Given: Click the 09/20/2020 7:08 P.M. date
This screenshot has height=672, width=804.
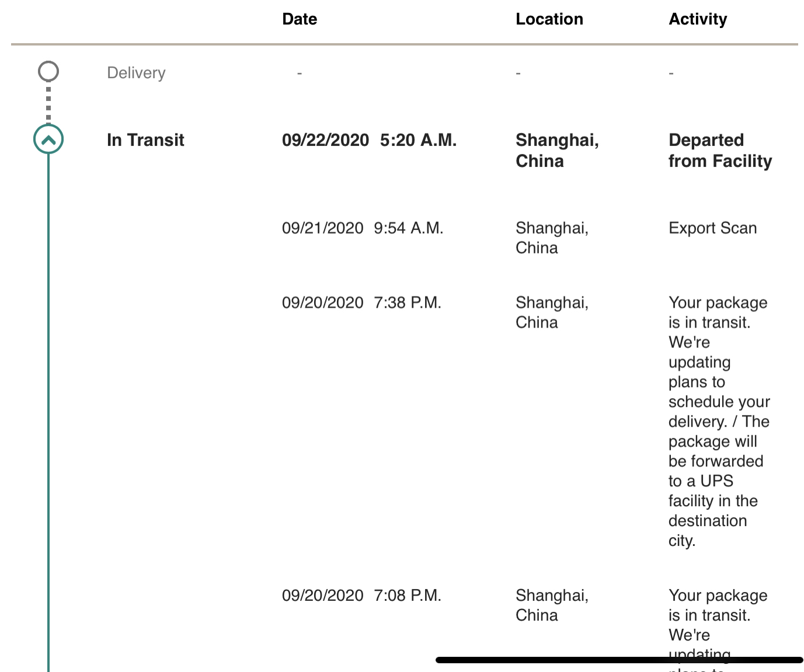Looking at the screenshot, I should [361, 596].
